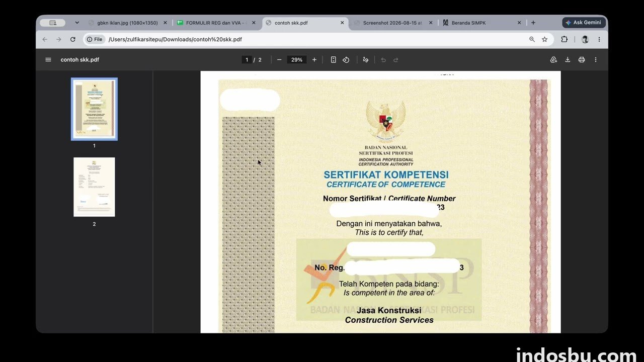Click the Undo annotation icon
Image resolution: width=644 pixels, height=362 pixels.
point(383,60)
